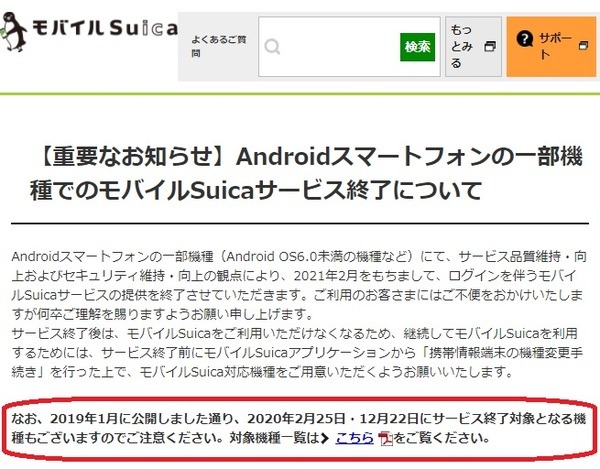Click the magnifier icon in search box
This screenshot has height=469, width=600.
coord(272,47)
